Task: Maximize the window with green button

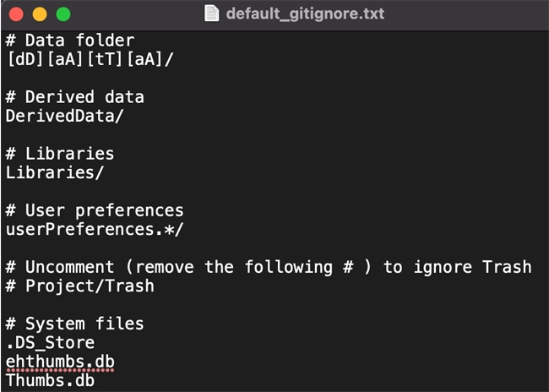Action: point(63,14)
